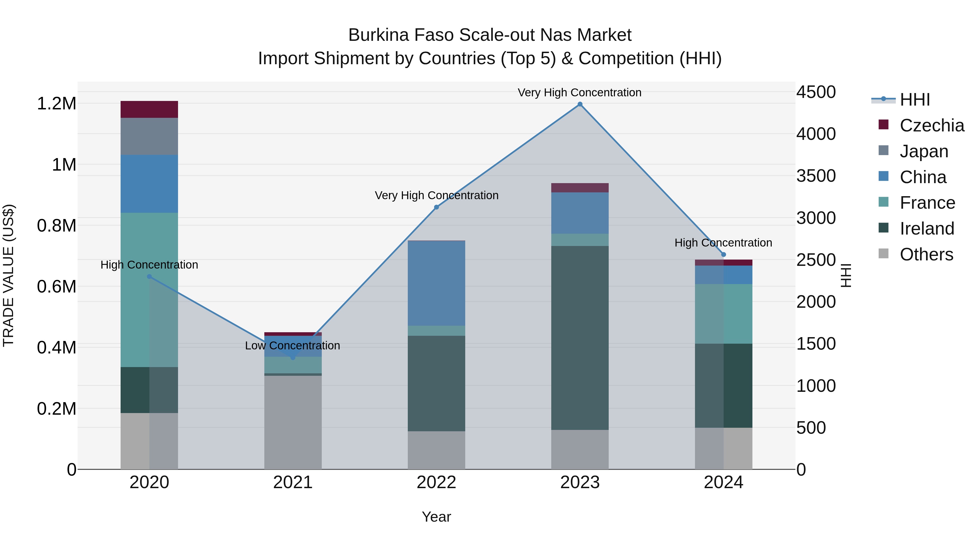The width and height of the screenshot is (980, 551).
Task: Toggle the Ireland legend label
Action: coord(927,229)
